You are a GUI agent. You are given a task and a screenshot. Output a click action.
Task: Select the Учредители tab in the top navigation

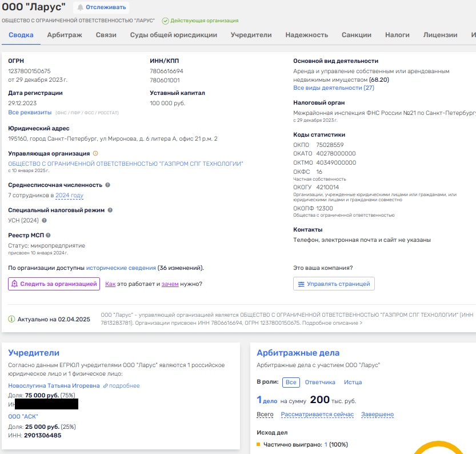coord(251,35)
